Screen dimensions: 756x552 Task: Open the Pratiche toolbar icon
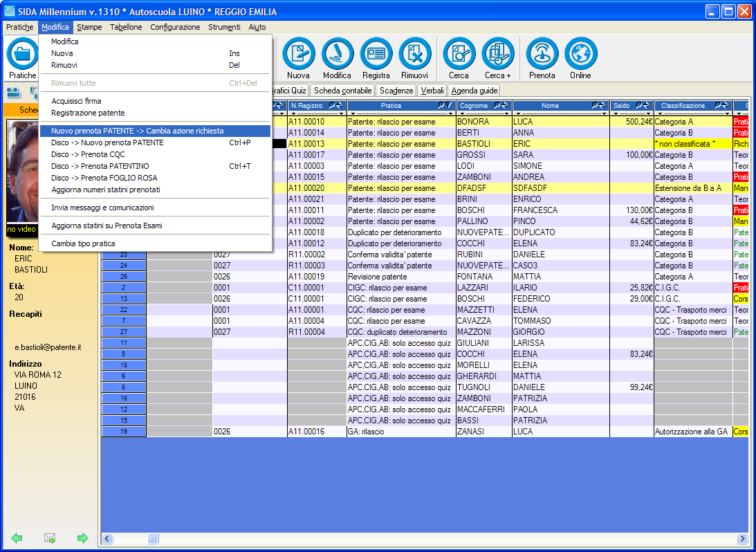coord(22,54)
